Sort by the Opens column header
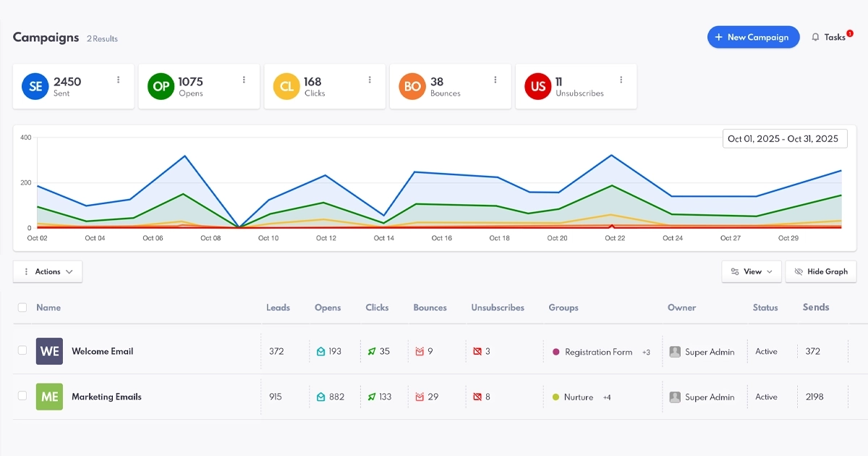868x456 pixels. (328, 308)
